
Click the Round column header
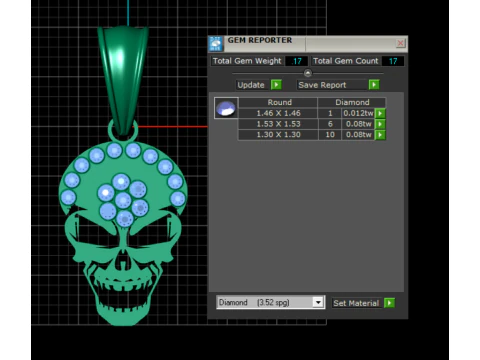click(x=279, y=102)
